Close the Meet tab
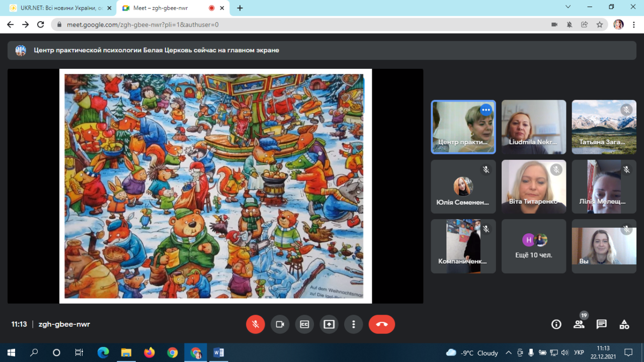The image size is (644, 362). [222, 8]
